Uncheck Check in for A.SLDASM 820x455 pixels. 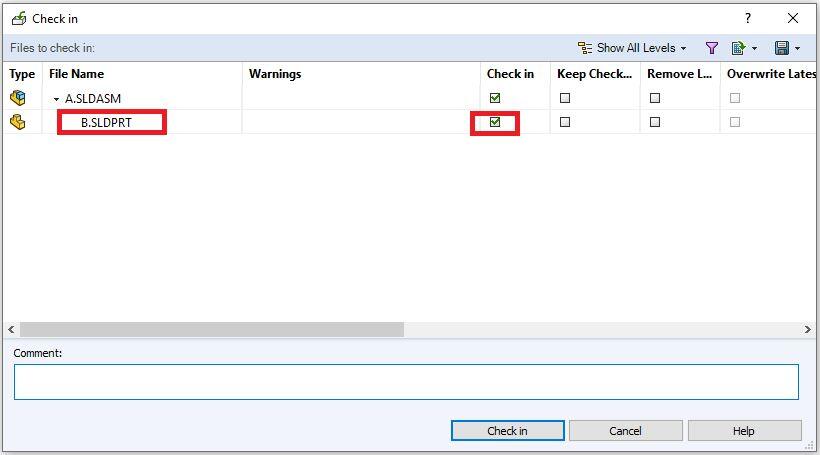(495, 98)
